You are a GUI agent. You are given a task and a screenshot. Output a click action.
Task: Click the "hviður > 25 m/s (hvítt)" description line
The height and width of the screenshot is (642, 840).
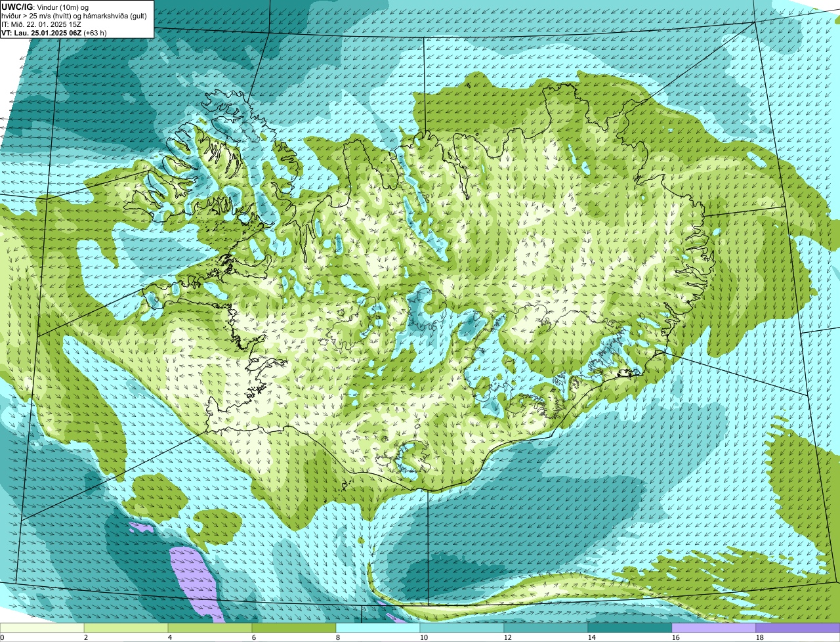pos(75,16)
